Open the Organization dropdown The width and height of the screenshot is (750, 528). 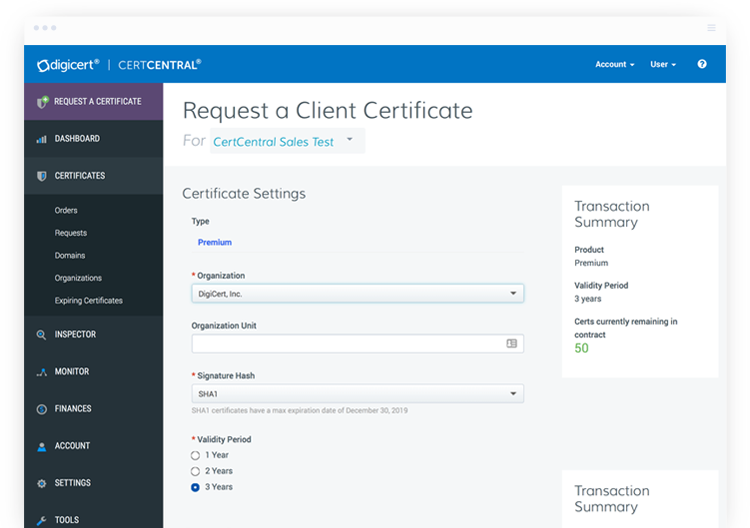(x=357, y=293)
